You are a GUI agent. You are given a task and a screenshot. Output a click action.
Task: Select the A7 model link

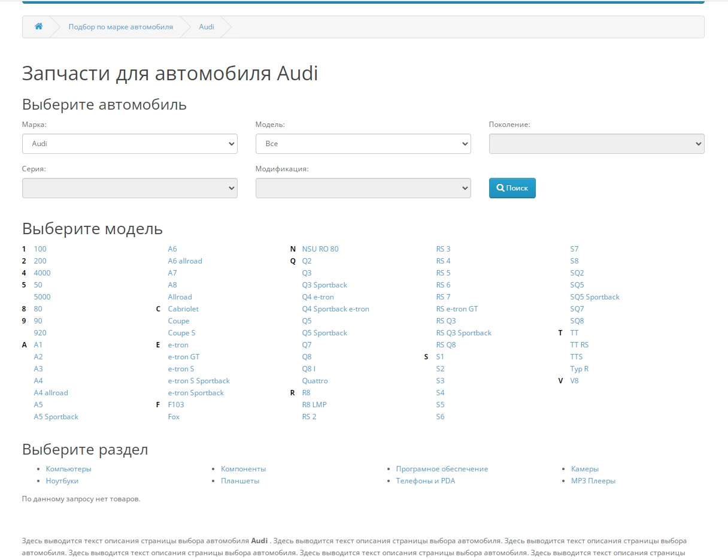click(172, 273)
